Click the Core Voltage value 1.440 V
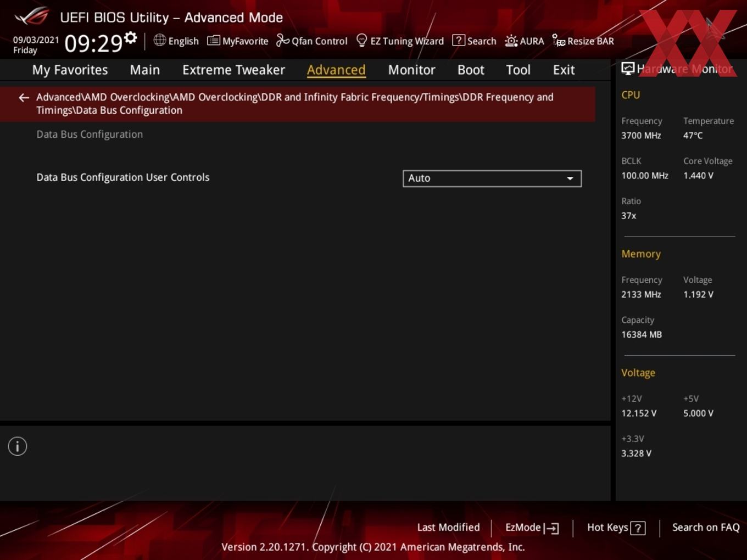Screen dimensions: 747x560 pos(698,176)
